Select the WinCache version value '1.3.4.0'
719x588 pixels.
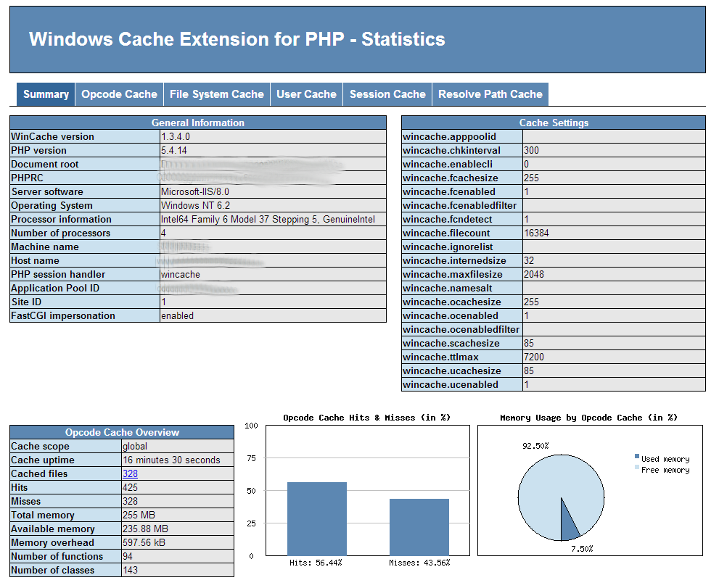click(x=176, y=136)
